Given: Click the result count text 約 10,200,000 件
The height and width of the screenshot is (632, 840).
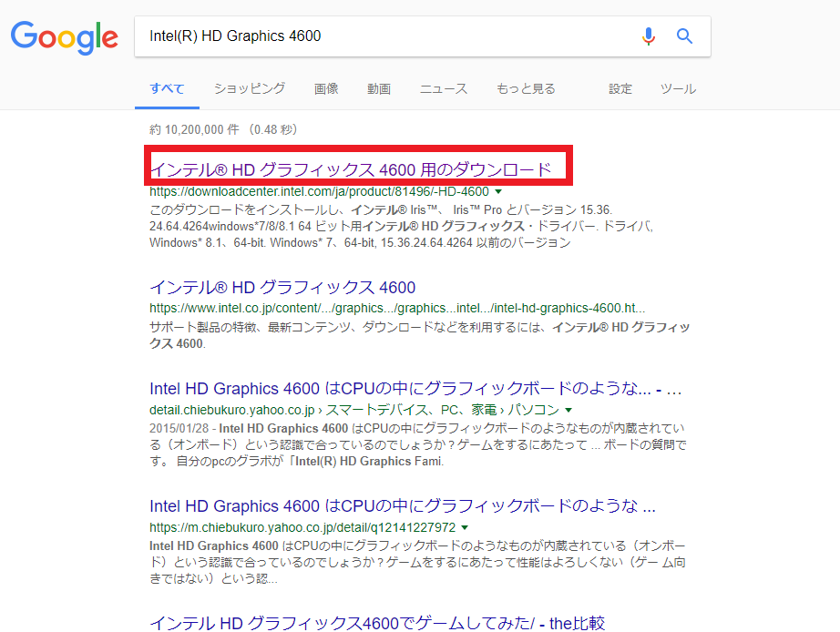Looking at the screenshot, I should click(194, 129).
